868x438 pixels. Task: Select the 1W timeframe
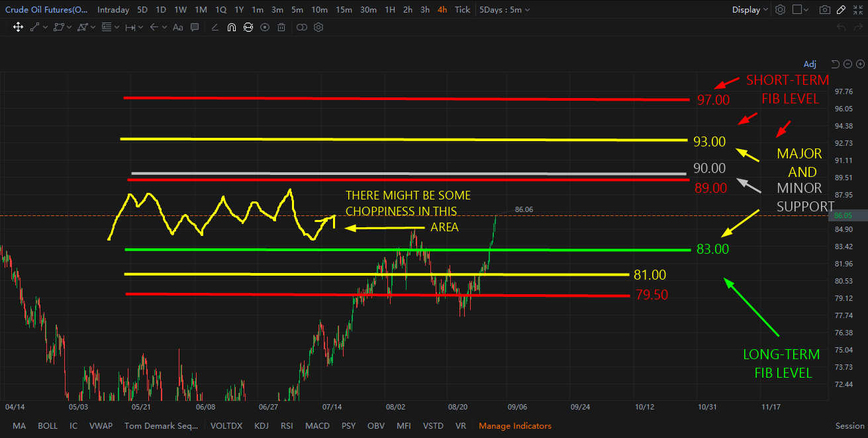[180, 10]
